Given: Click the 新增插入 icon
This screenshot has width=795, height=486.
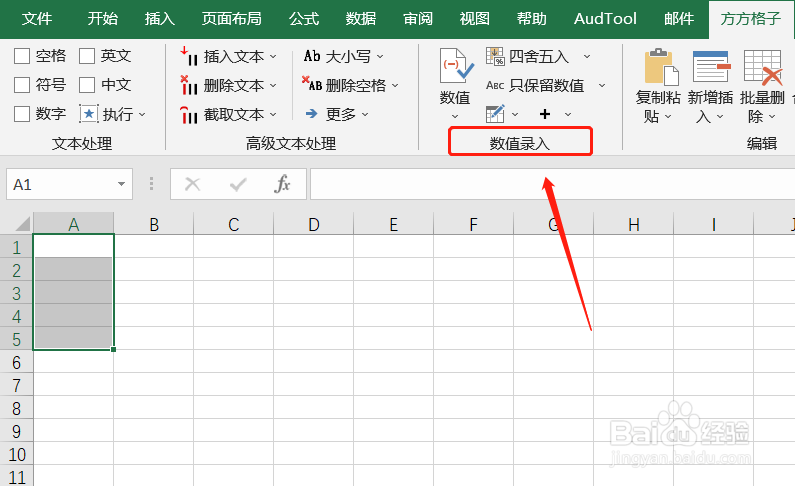Looking at the screenshot, I should click(711, 66).
